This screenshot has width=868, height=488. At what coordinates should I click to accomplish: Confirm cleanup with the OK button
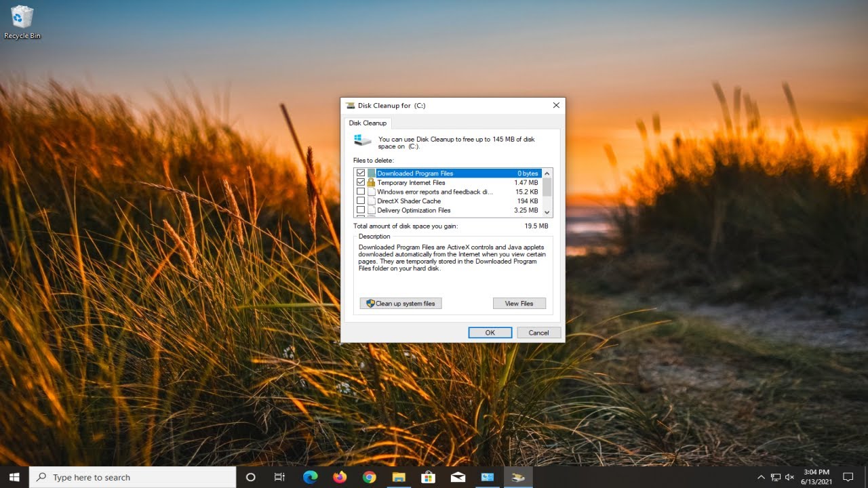490,333
